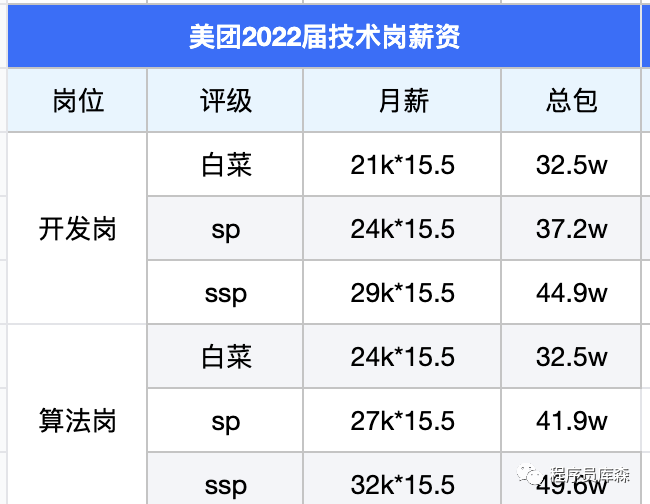The width and height of the screenshot is (650, 504).
Task: Click the 41.9w total package cell
Action: pos(572,421)
